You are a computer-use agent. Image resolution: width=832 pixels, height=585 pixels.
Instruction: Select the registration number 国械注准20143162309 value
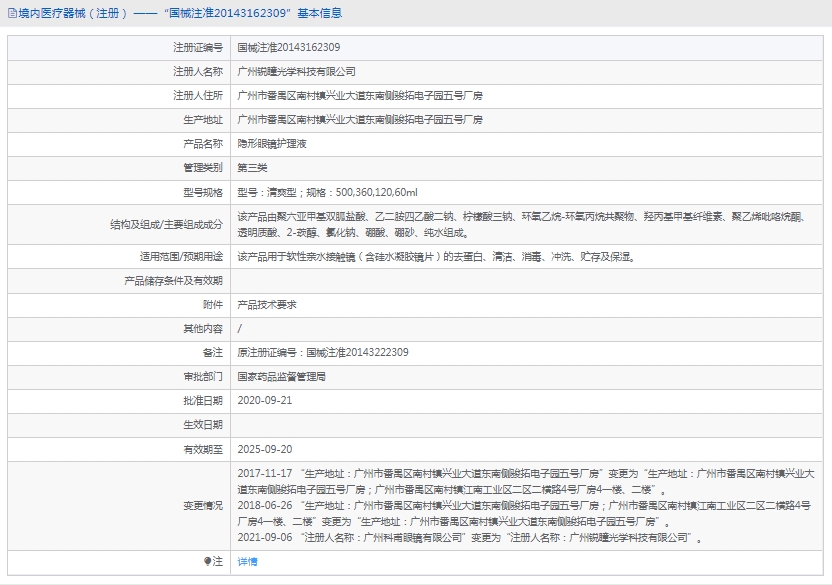coord(288,47)
